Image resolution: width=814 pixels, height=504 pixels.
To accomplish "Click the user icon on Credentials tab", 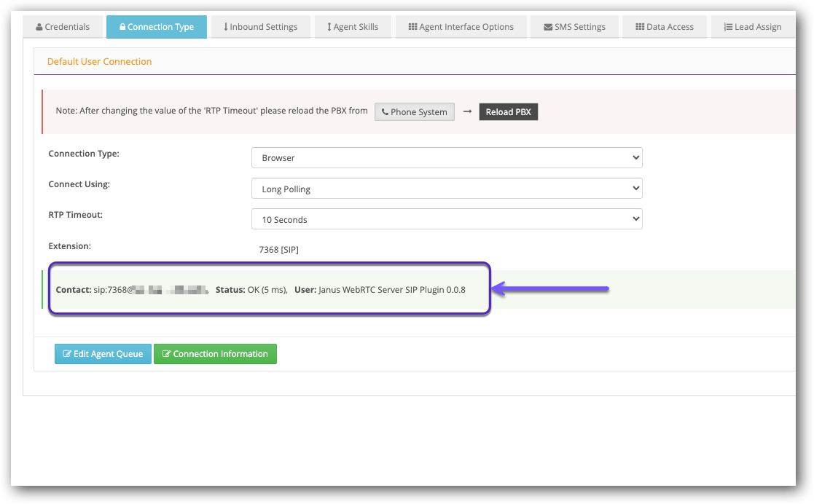I will 39,27.
